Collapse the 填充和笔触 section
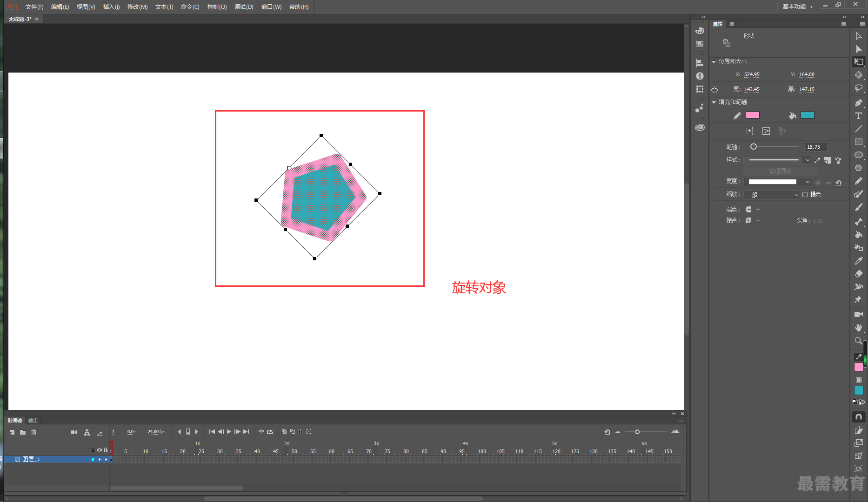Viewport: 868px width, 502px height. pos(714,102)
